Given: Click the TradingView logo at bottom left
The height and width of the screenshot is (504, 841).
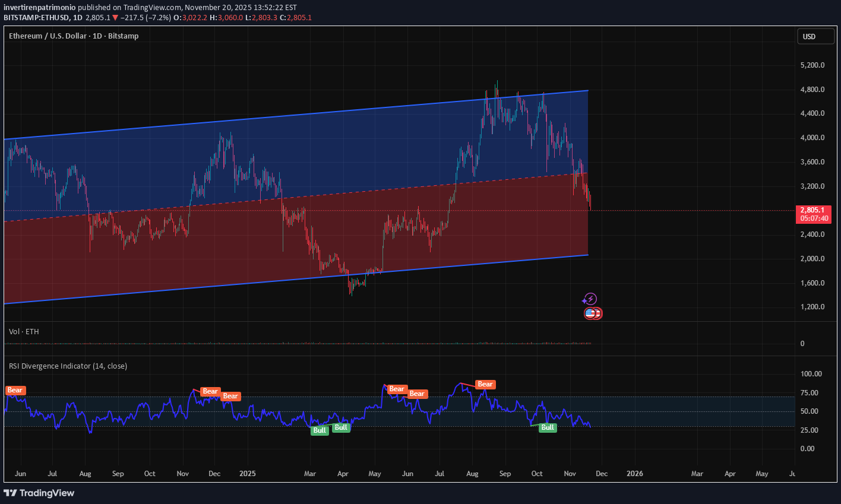Looking at the screenshot, I should [x=39, y=493].
